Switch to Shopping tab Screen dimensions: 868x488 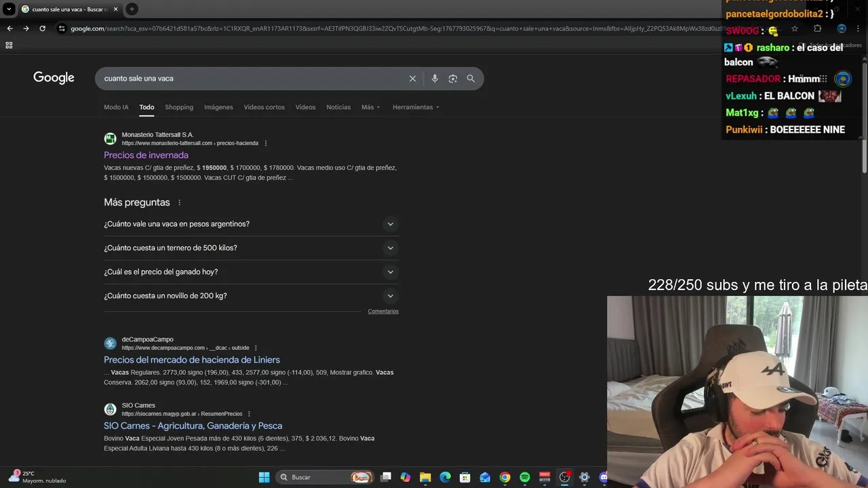point(179,107)
